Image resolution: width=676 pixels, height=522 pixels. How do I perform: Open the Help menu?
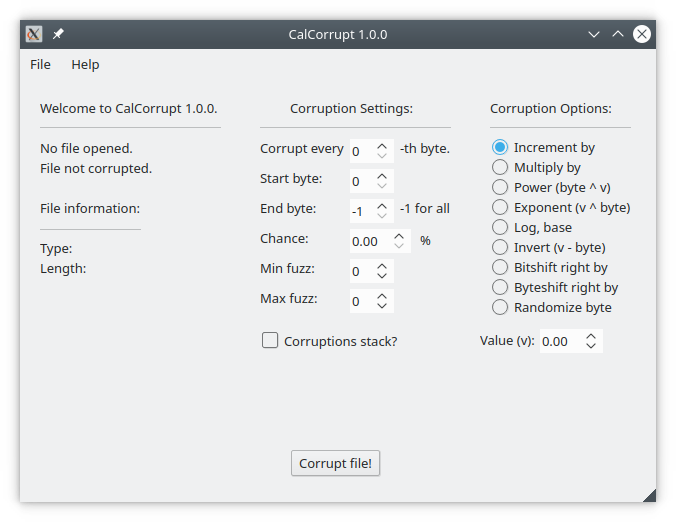[x=85, y=65]
